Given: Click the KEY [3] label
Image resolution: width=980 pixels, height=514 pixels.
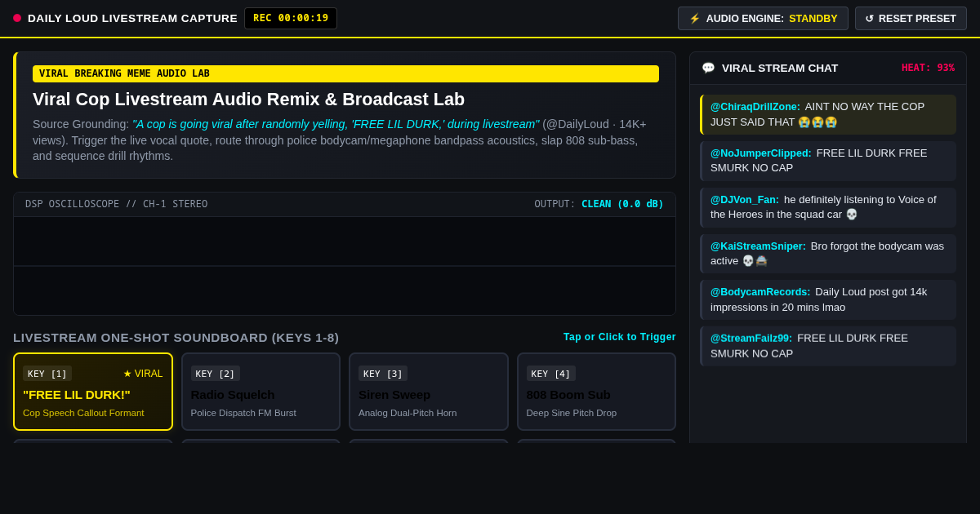Looking at the screenshot, I should pos(383,374).
